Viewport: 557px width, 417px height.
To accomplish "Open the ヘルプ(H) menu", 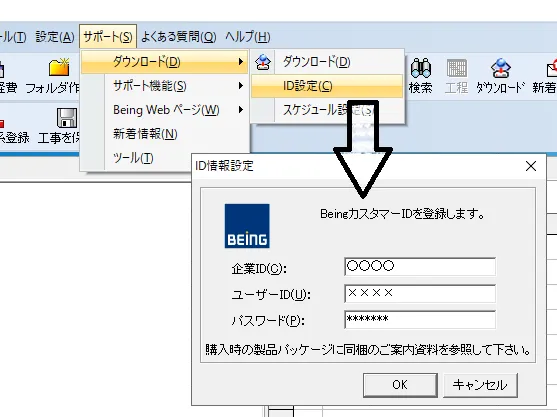I will click(248, 37).
